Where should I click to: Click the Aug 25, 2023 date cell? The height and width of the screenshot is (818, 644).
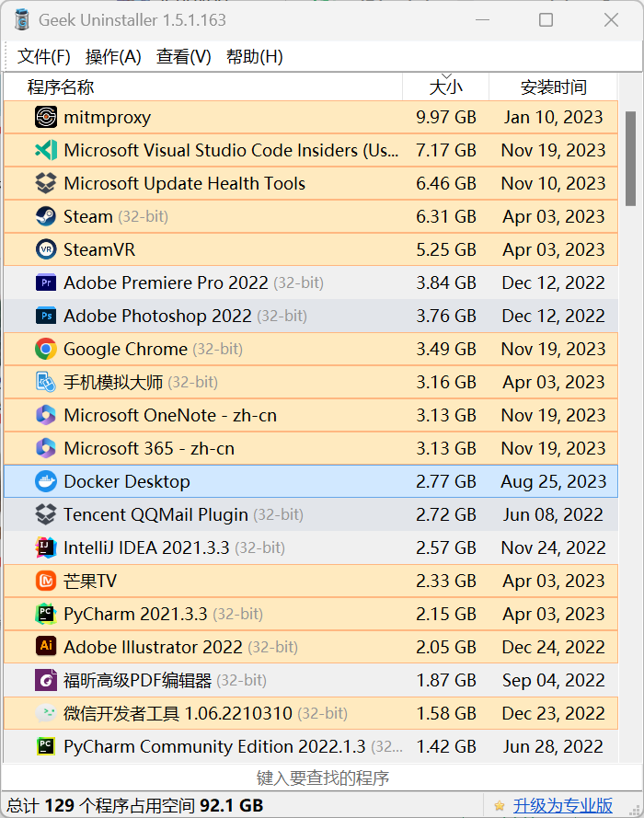tap(553, 481)
